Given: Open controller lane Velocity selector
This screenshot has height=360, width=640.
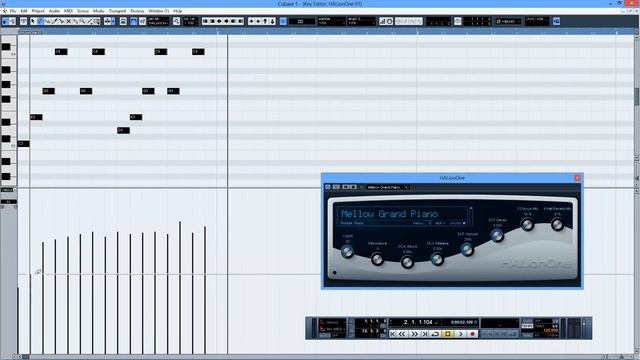Looking at the screenshot, I should pyautogui.click(x=8, y=190).
